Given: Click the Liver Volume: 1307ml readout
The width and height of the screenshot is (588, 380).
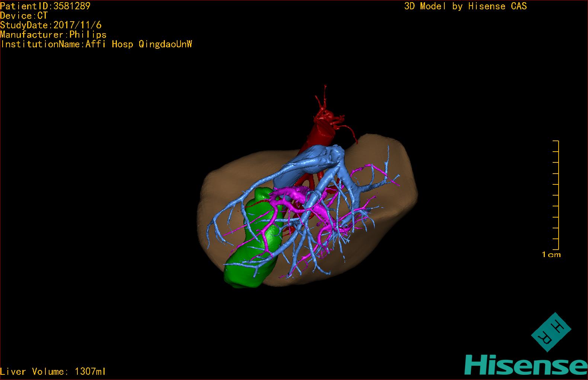Looking at the screenshot, I should pos(53,371).
